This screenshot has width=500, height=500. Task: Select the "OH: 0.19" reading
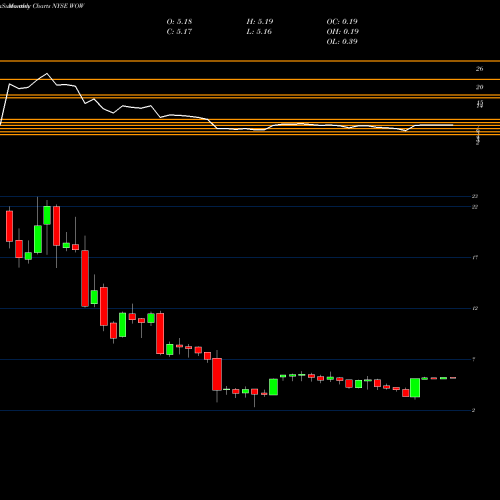click(343, 31)
